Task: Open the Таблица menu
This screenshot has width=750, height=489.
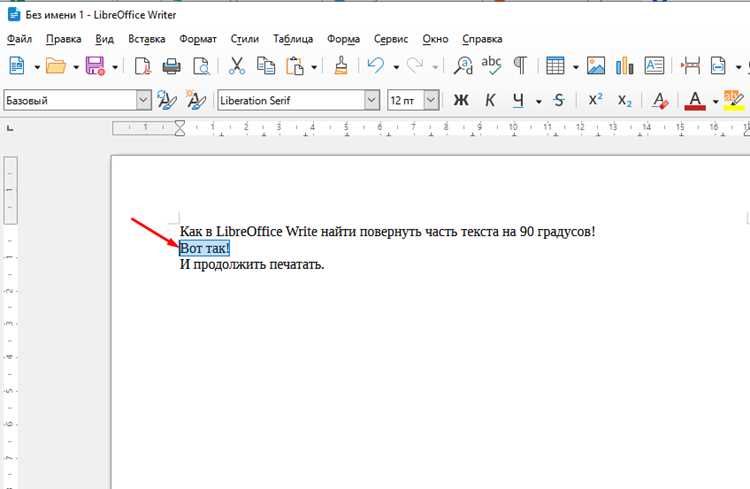Action: [x=293, y=39]
